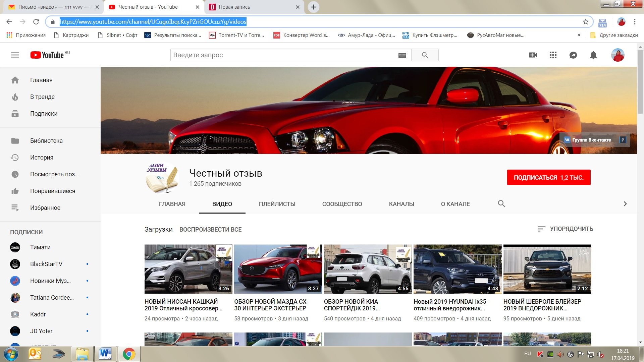Open the Картриджи bookmark
The image size is (644, 362).
click(x=71, y=35)
